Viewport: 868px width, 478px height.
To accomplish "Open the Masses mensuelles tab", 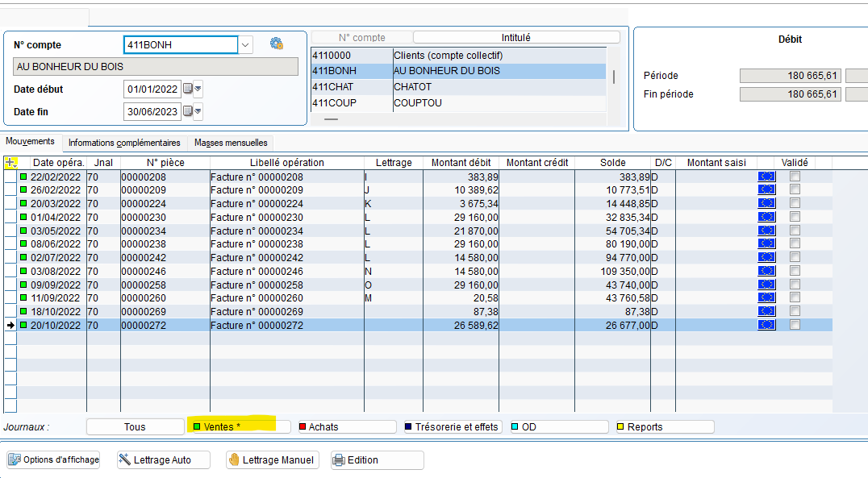I will (x=231, y=143).
